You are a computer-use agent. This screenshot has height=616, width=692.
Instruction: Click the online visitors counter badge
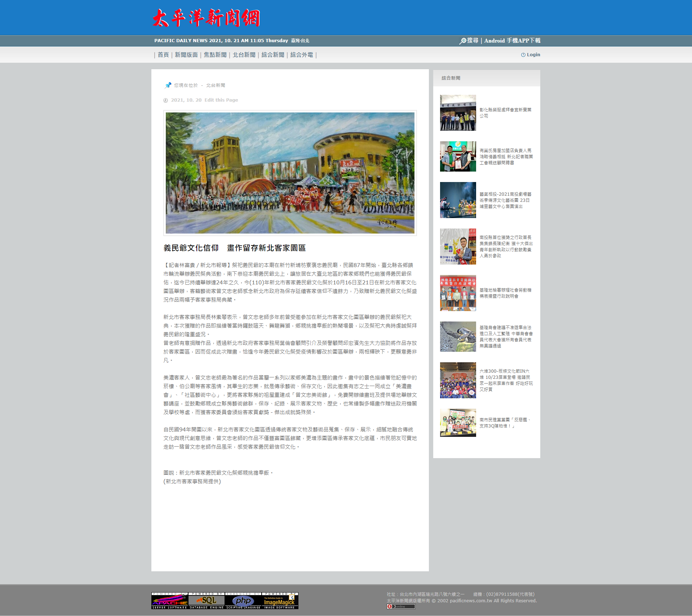click(401, 607)
